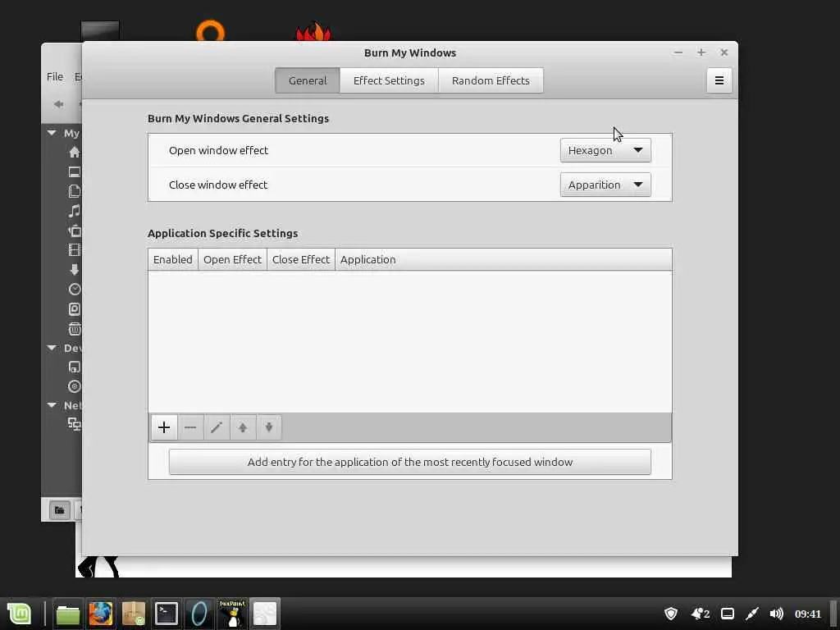This screenshot has height=630, width=840.
Task: Click Add entry for most recently focused window
Action: [410, 462]
